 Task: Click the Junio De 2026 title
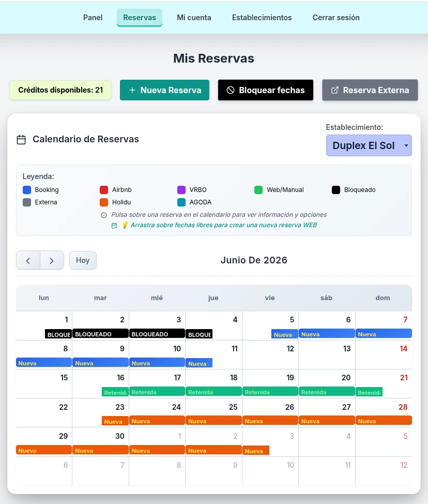[x=254, y=260]
